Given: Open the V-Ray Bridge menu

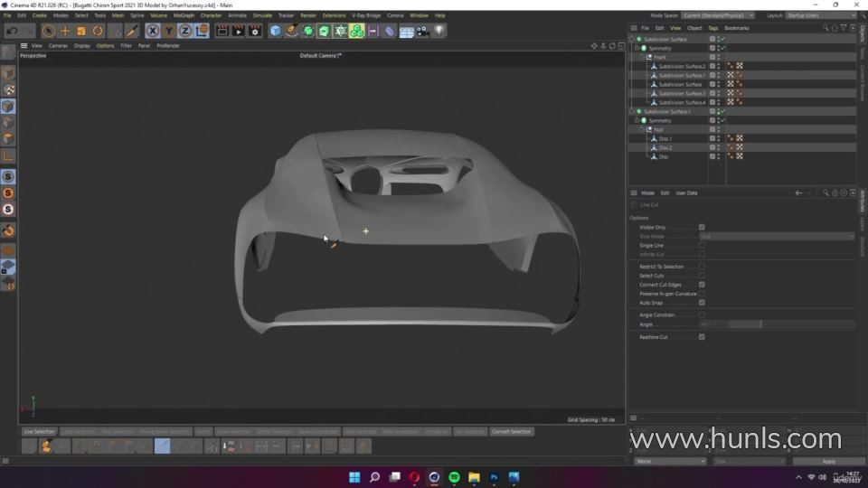Looking at the screenshot, I should 366,15.
